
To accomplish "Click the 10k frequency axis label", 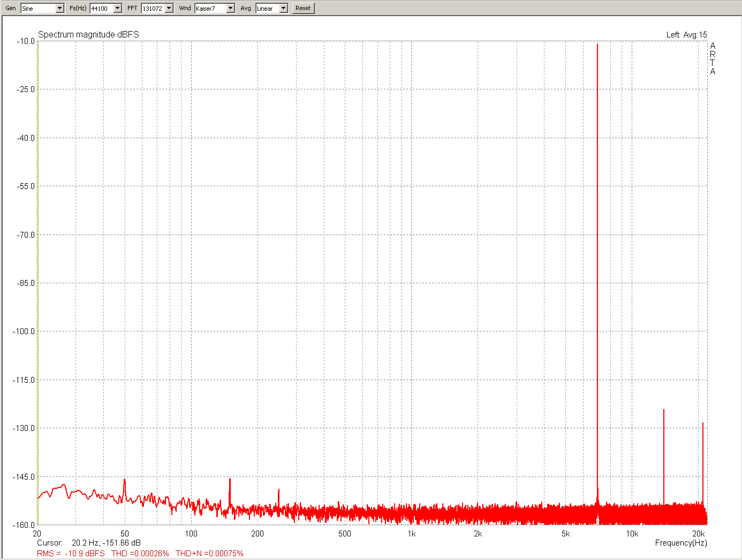I will coord(632,534).
